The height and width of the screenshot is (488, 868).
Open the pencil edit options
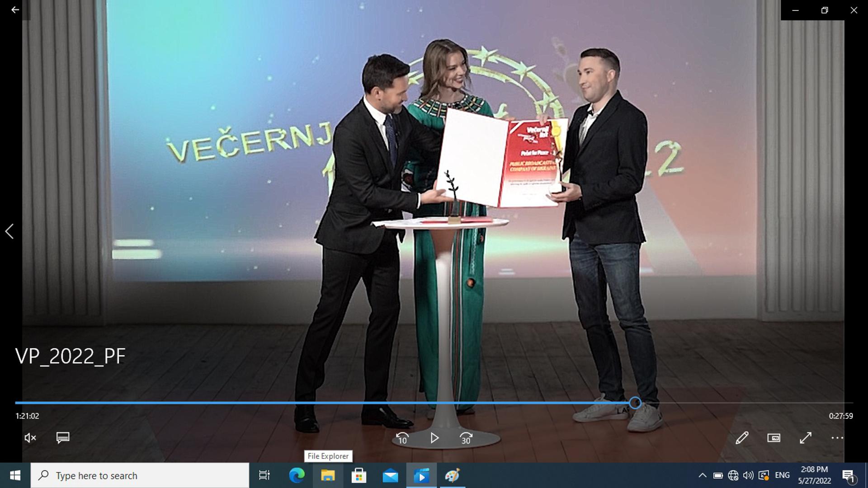(742, 438)
